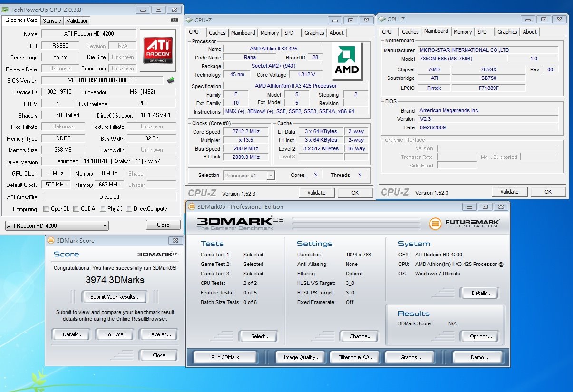Screen dimensions: 573x392
Task: Open Filtering & AA settings
Action: (356, 357)
